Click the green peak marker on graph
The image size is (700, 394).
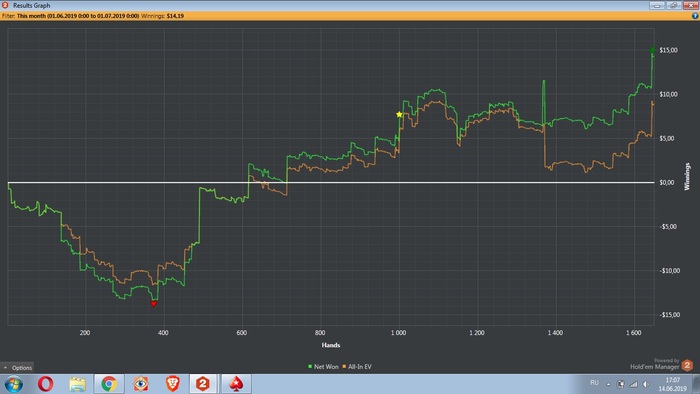point(652,50)
